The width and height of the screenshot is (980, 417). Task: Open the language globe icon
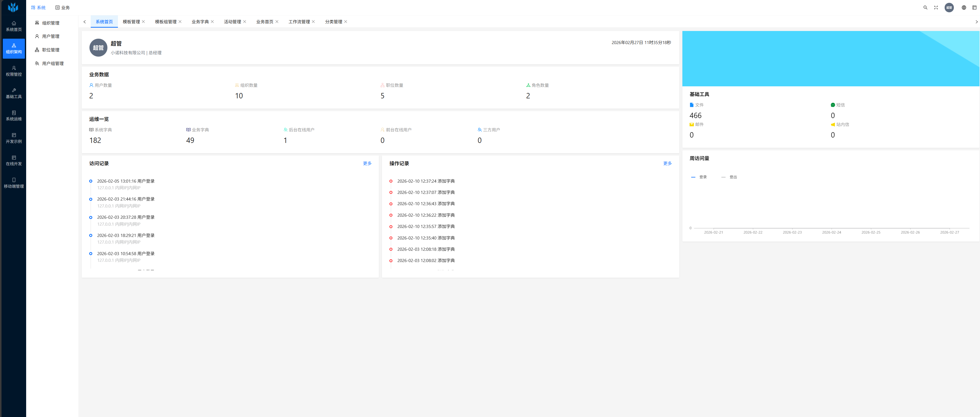tap(964, 8)
